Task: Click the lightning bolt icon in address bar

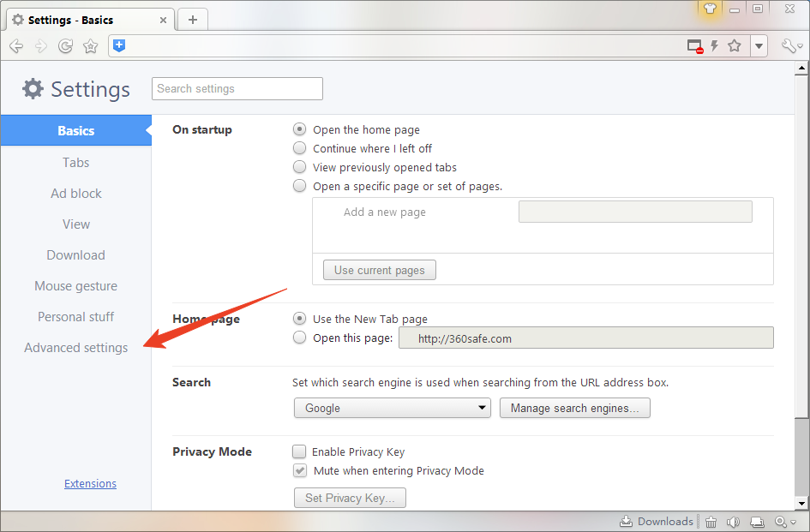Action: 714,46
